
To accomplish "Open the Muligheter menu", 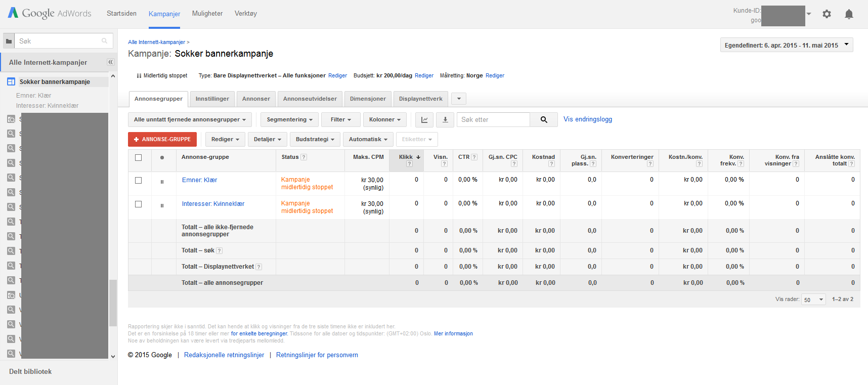I will (207, 14).
